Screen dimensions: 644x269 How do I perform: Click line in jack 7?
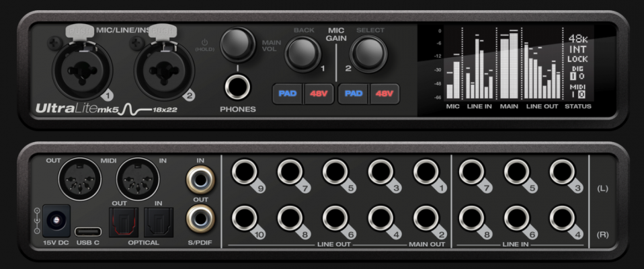472,171
